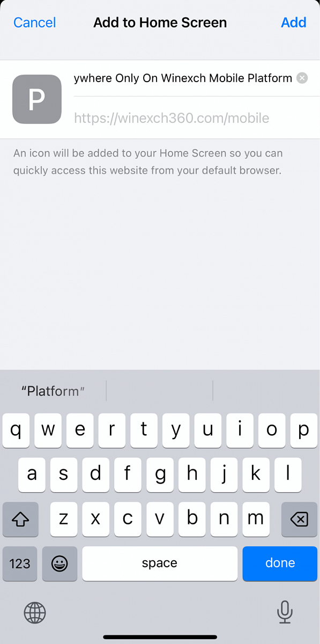Viewport: 320px width, 644px height.
Task: Start dictation with the microphone icon
Action: 284,612
